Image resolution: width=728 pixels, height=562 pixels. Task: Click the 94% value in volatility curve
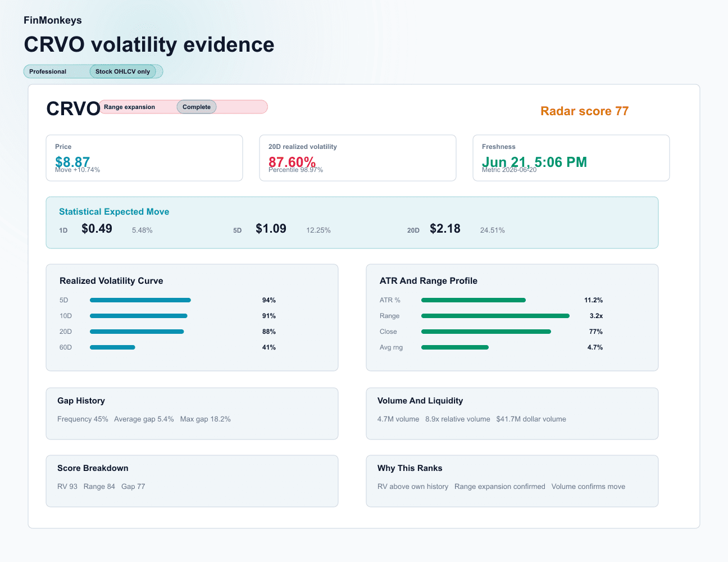point(269,300)
